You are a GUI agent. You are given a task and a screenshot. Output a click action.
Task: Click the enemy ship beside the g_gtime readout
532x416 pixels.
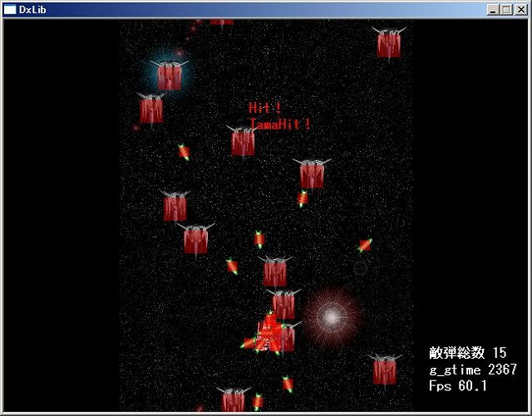click(384, 370)
